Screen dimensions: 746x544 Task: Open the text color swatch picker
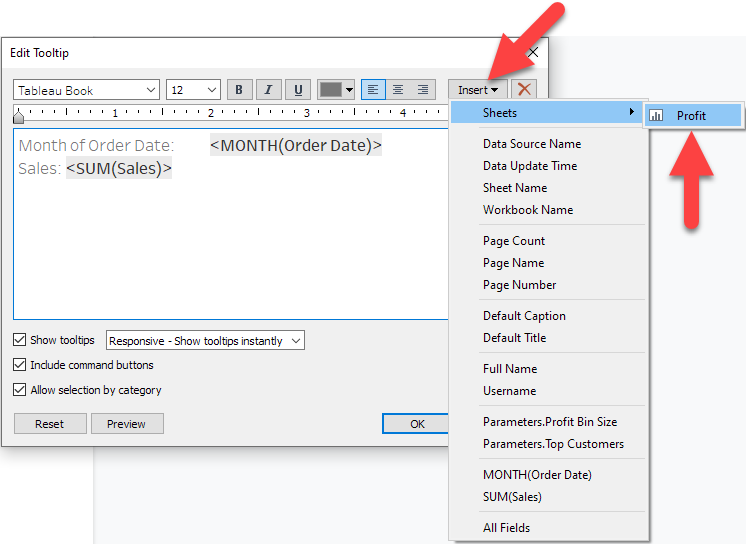coord(336,90)
